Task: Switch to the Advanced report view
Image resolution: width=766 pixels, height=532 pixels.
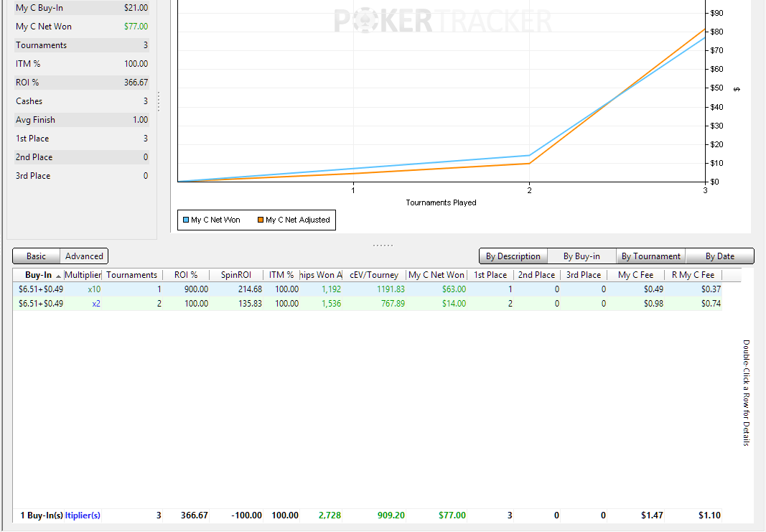Action: (84, 256)
